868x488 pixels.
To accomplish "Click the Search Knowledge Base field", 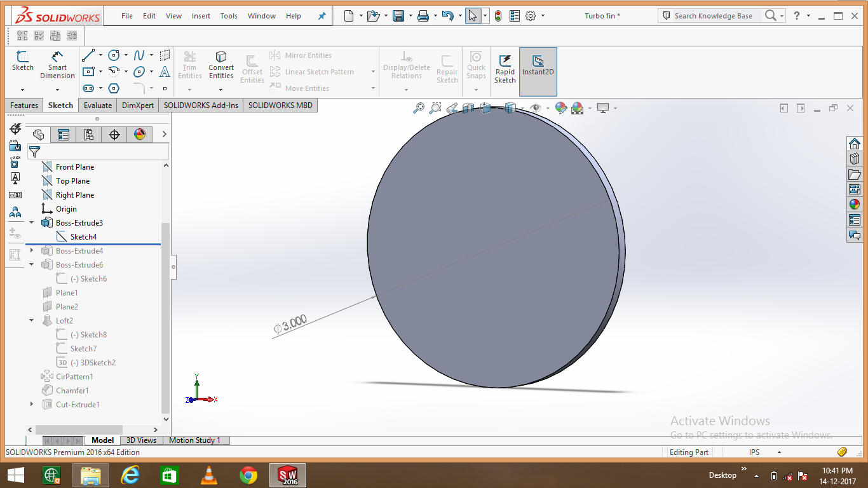I will [714, 16].
